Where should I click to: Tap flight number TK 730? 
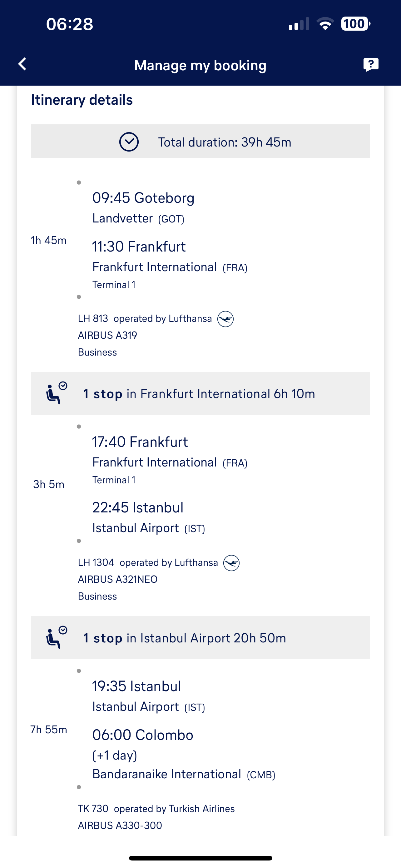(x=93, y=809)
